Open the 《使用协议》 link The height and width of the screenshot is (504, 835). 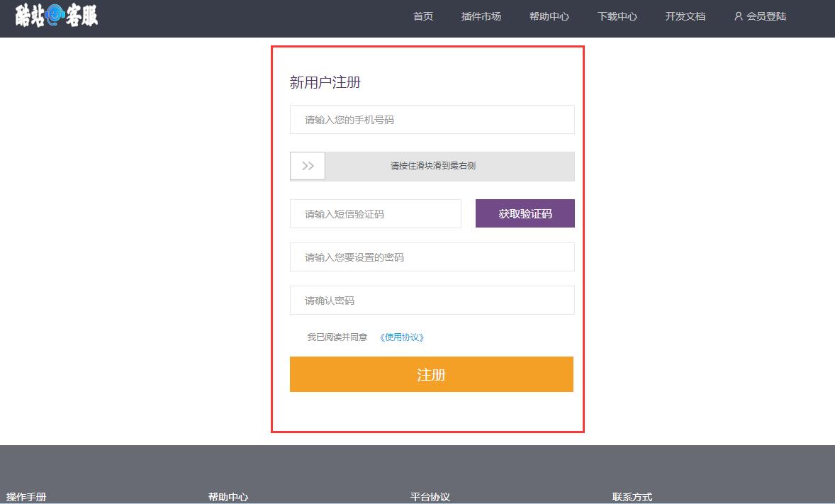[x=402, y=337]
